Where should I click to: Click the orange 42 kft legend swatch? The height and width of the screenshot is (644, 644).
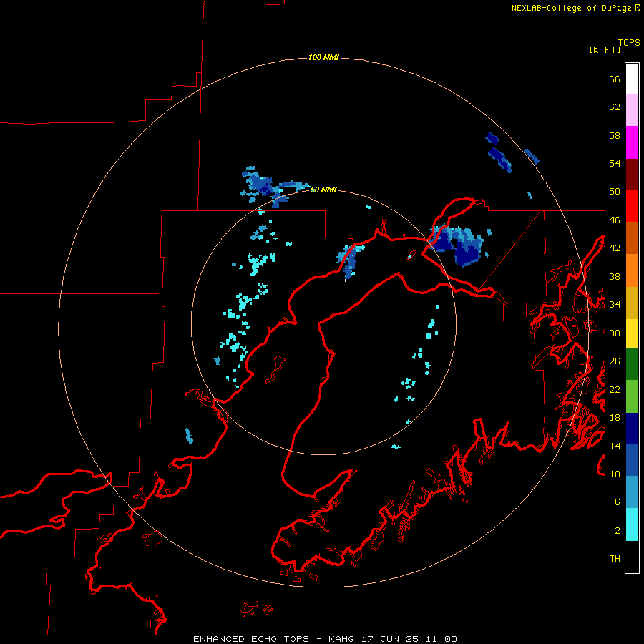point(632,270)
